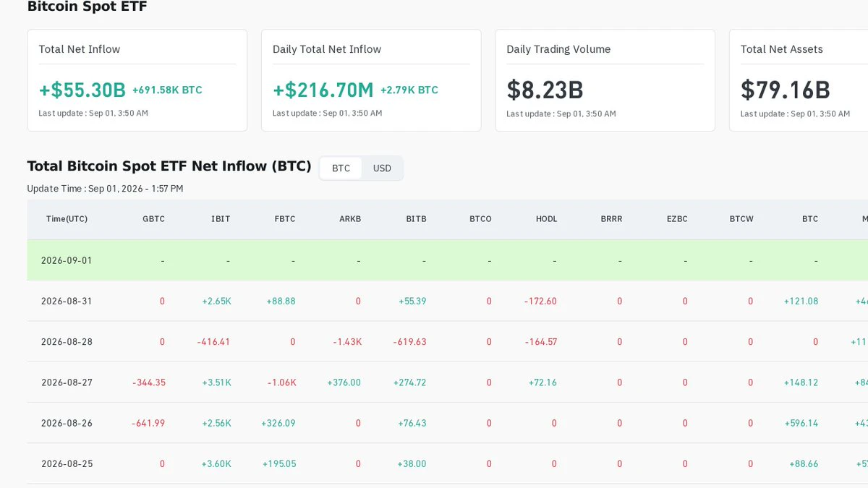Click the -1.43K ARKB value
This screenshot has height=488, width=868.
[x=347, y=341]
